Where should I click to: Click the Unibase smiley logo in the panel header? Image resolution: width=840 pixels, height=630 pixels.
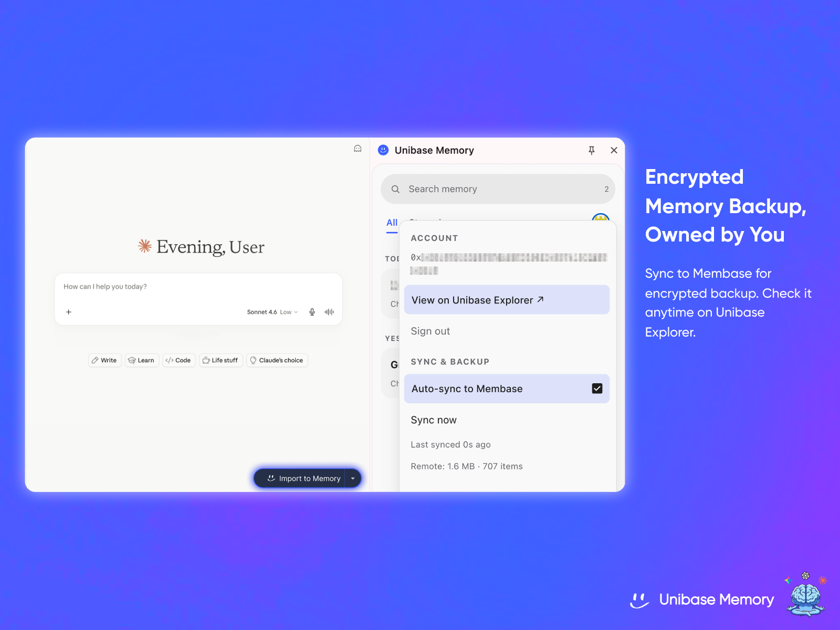click(x=383, y=150)
